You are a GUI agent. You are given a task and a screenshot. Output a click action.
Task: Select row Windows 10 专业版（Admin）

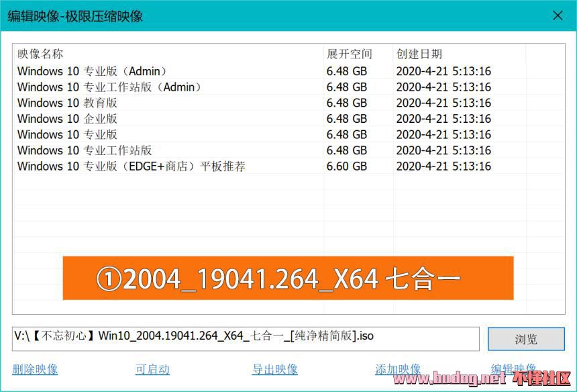tap(289, 70)
